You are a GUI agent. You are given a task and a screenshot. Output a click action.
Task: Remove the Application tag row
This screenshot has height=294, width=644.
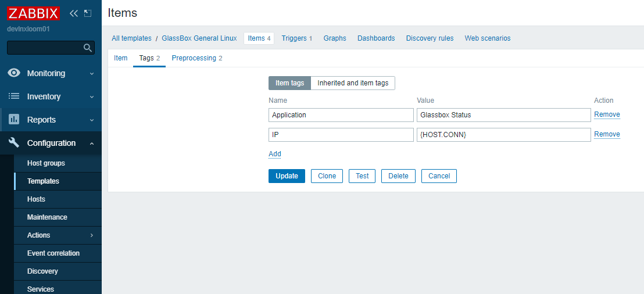click(x=607, y=114)
